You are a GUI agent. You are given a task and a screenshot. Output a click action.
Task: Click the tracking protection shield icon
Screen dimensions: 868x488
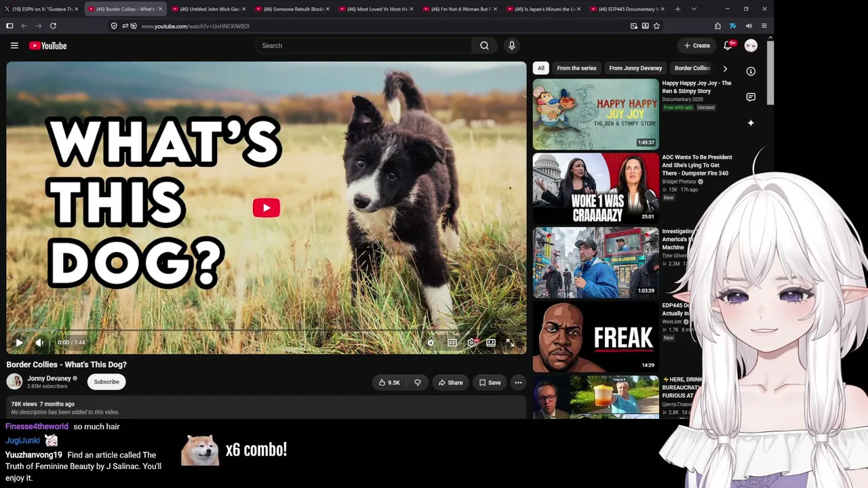click(x=114, y=26)
